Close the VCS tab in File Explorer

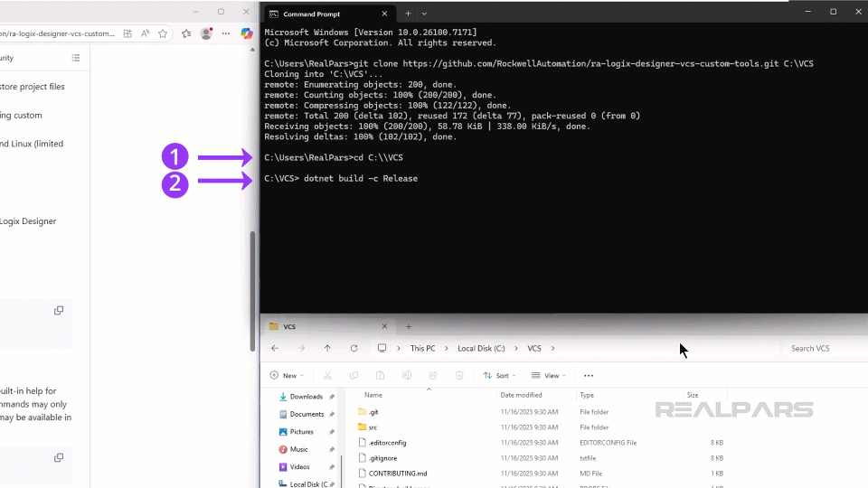385,326
